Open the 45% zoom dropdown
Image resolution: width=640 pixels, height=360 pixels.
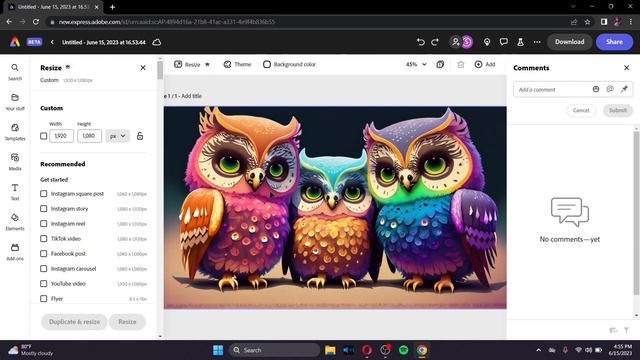pyautogui.click(x=416, y=64)
